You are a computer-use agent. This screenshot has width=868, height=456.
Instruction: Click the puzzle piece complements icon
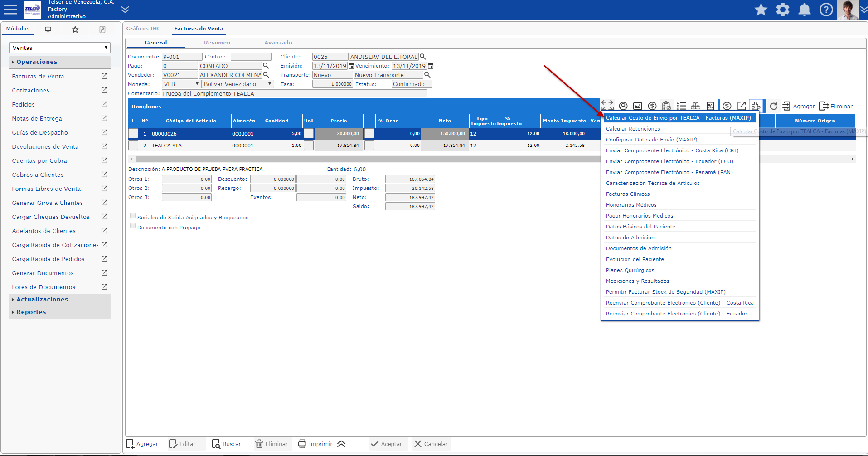coord(756,106)
